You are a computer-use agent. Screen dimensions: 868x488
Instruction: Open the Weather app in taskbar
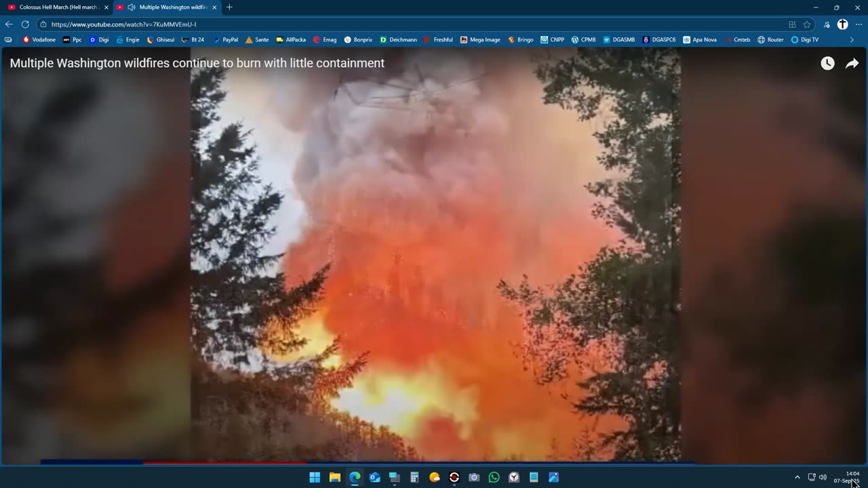(435, 477)
